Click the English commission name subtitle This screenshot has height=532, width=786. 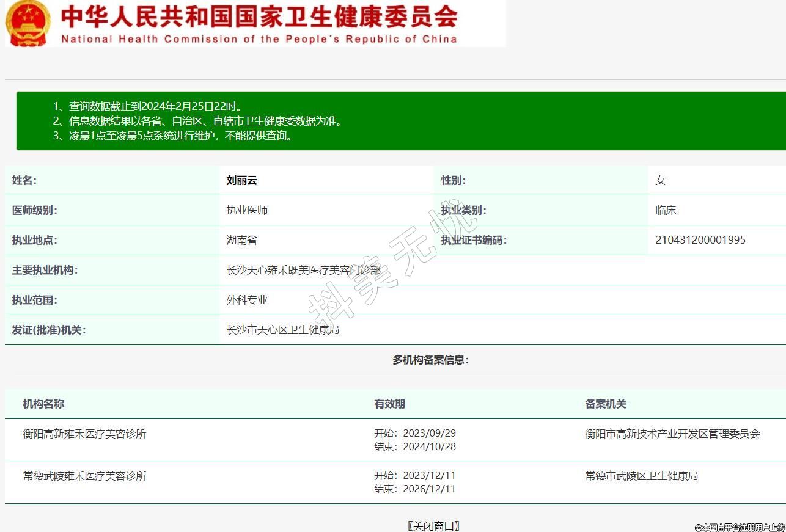(259, 39)
